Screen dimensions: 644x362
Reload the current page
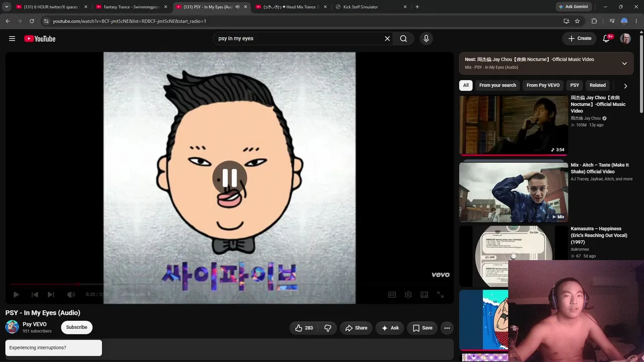click(x=32, y=21)
